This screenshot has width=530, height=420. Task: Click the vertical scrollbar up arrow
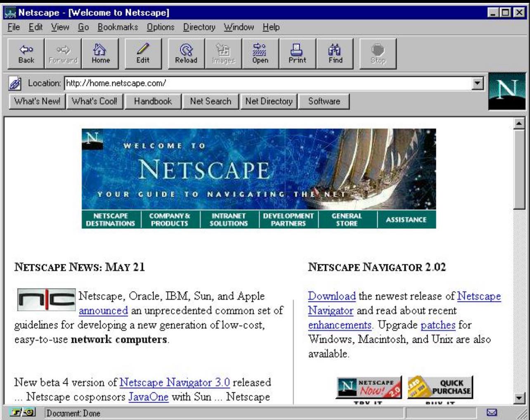(519, 123)
